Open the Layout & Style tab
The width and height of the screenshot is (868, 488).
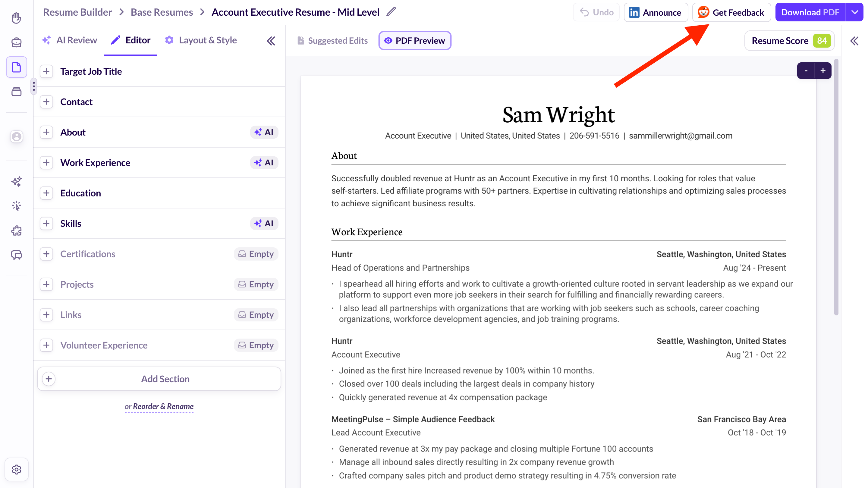pos(201,40)
